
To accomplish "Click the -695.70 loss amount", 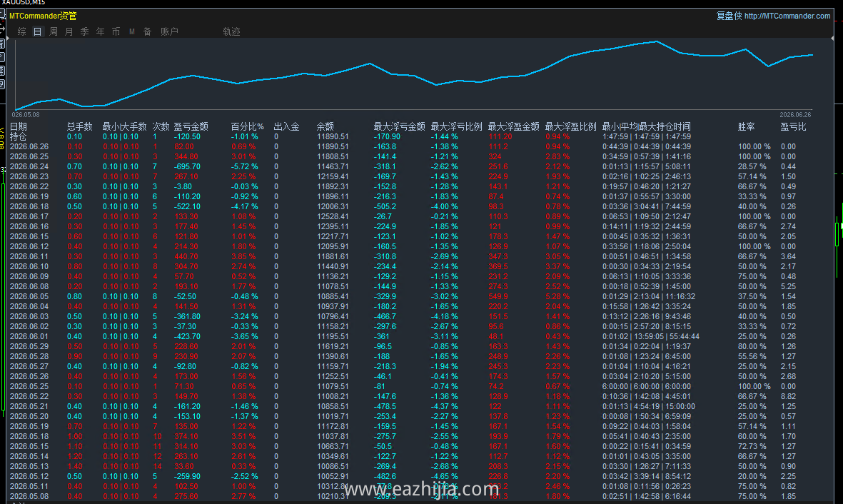I will (x=186, y=167).
